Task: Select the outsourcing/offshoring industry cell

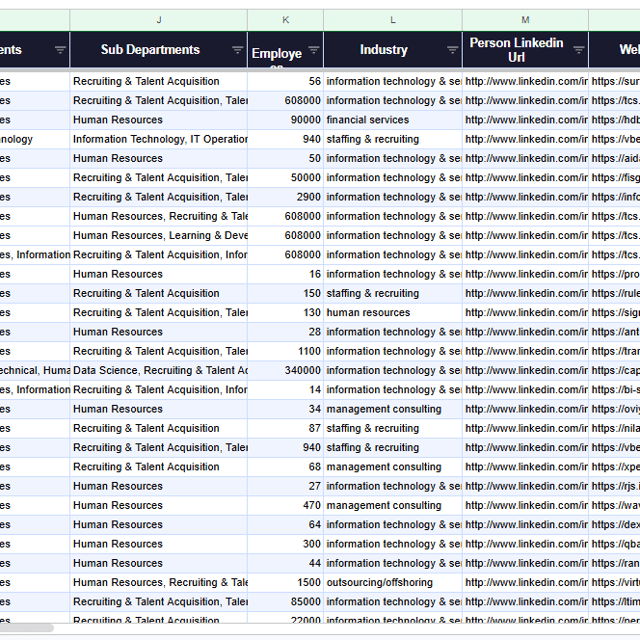Action: pyautogui.click(x=393, y=582)
